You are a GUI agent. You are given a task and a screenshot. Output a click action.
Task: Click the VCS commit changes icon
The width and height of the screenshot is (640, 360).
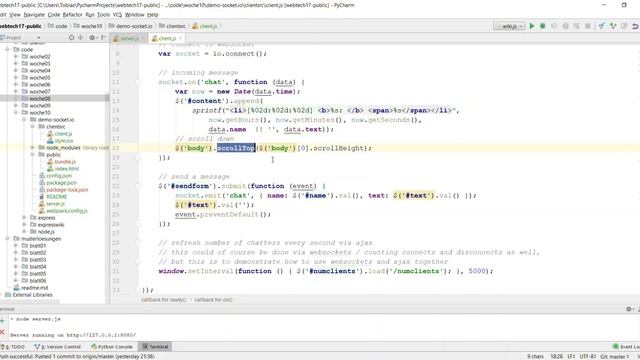(613, 26)
